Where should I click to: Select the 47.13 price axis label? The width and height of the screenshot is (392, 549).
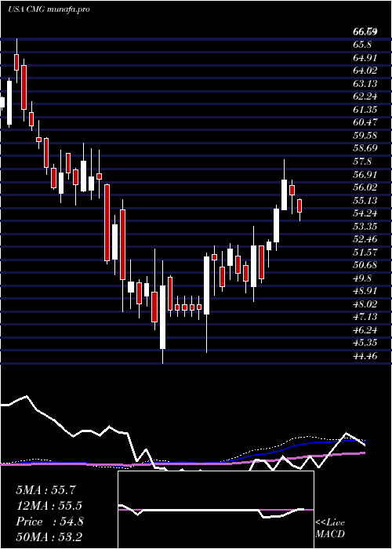click(365, 317)
